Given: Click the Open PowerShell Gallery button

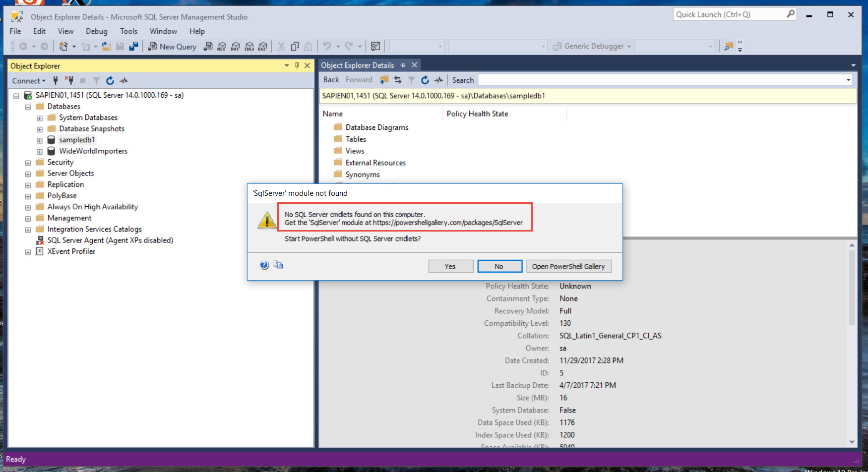Looking at the screenshot, I should [x=568, y=266].
